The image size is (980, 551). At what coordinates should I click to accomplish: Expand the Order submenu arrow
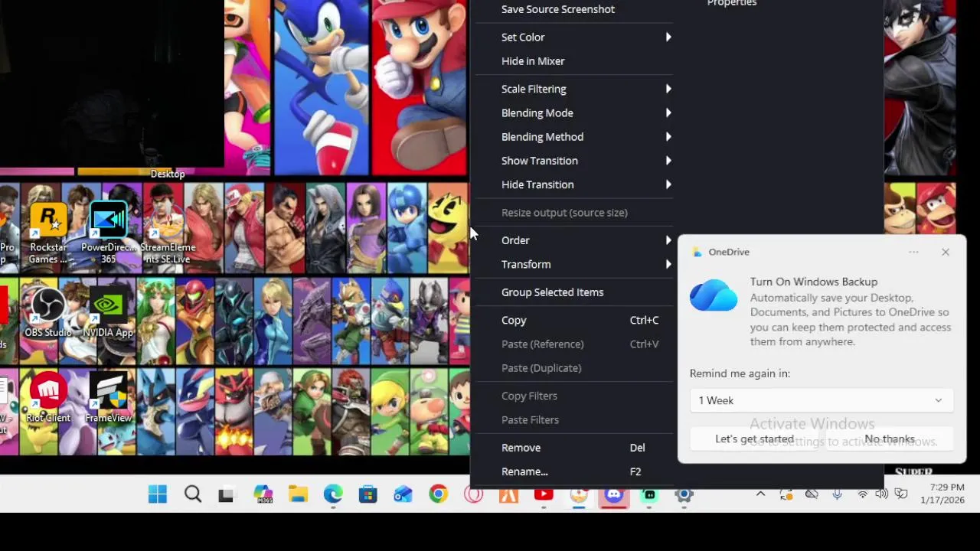(x=668, y=240)
